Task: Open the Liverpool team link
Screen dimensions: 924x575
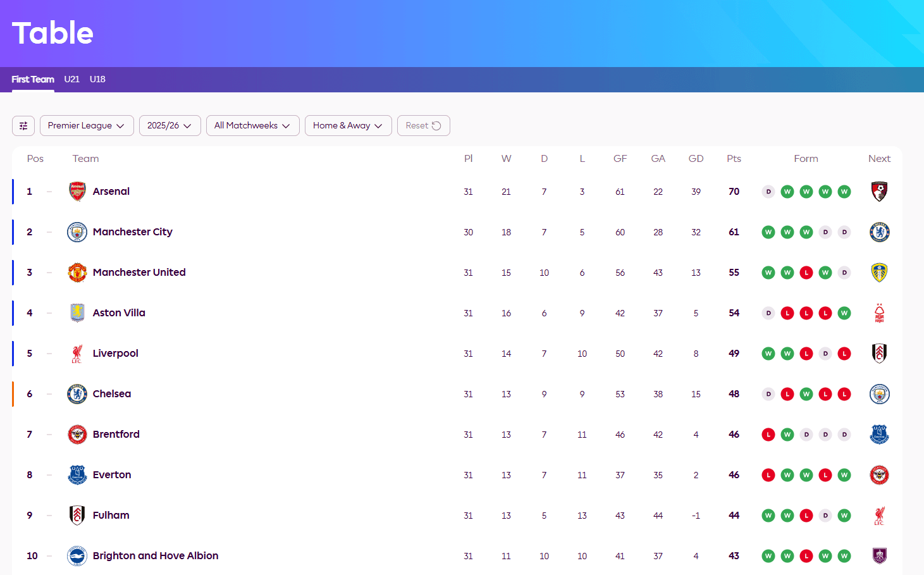Action: (x=116, y=353)
